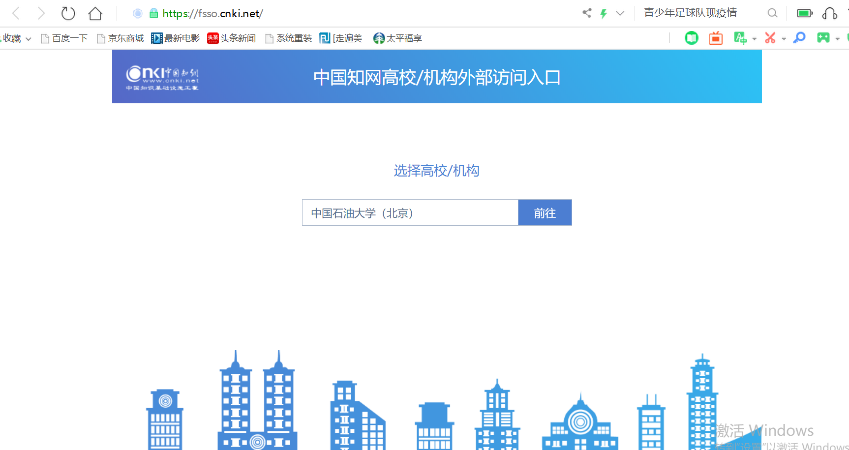This screenshot has height=450, width=849.
Task: Open the scissors screenshot dropdown arrow
Action: click(784, 38)
